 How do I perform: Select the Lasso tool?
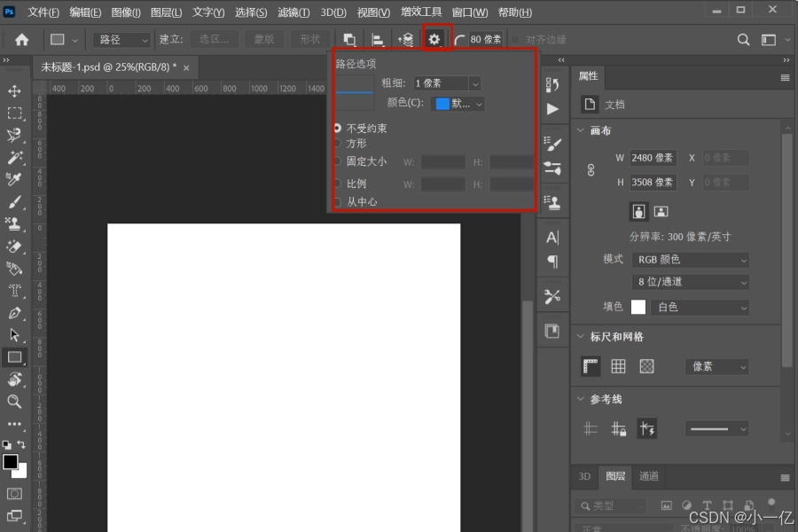[x=14, y=135]
